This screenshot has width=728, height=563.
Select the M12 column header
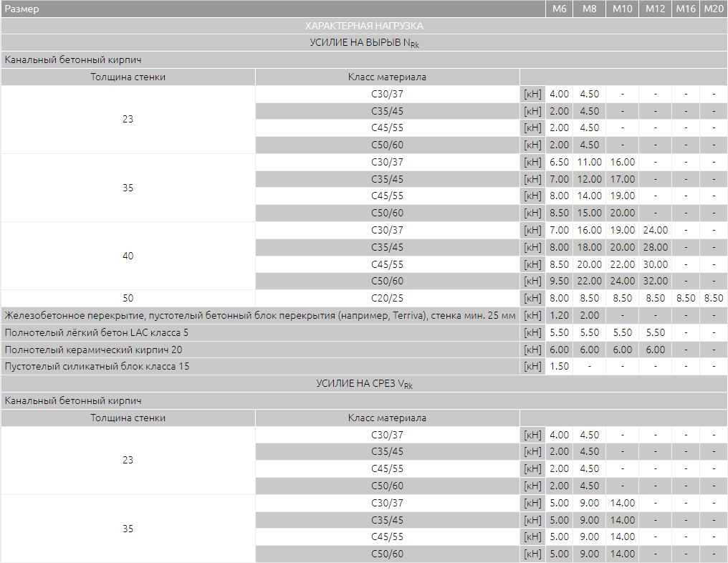655,9
